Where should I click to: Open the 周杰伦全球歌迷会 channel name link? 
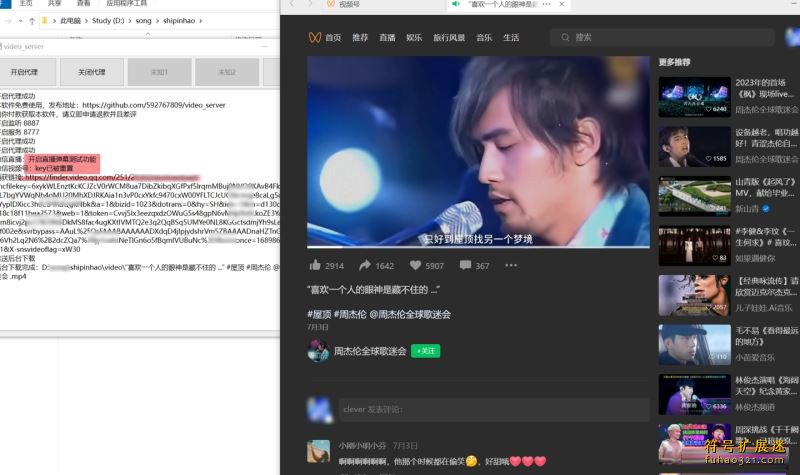click(x=370, y=351)
